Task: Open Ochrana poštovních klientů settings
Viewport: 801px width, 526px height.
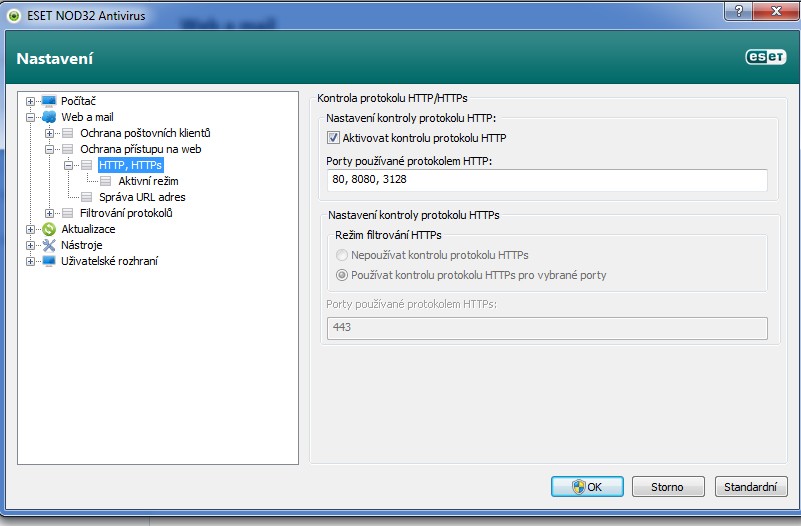Action: pos(145,133)
